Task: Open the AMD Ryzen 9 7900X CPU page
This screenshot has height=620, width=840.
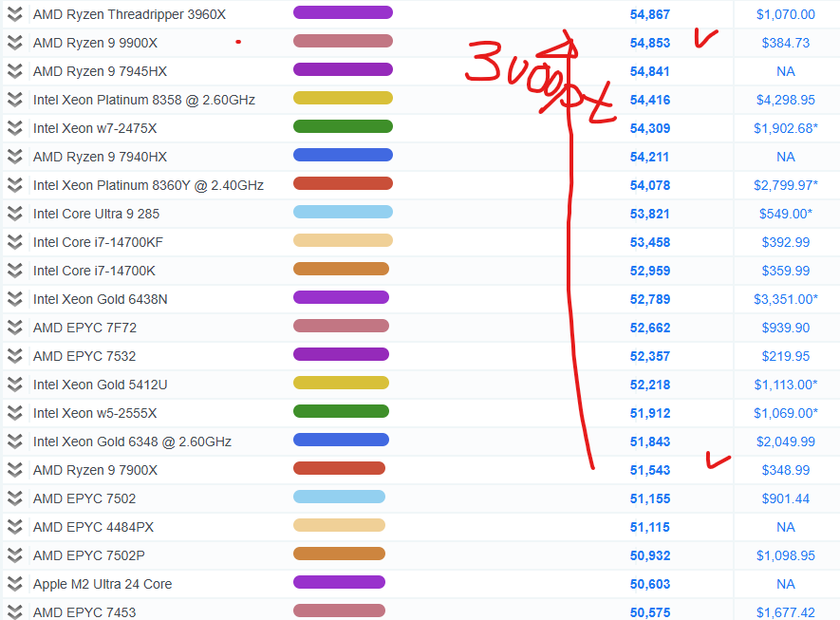Action: point(95,470)
